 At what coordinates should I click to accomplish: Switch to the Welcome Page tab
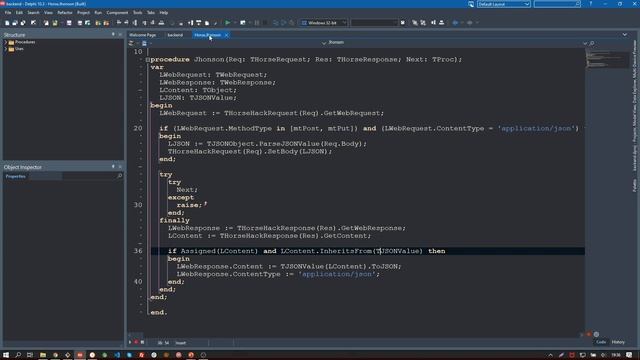[142, 35]
